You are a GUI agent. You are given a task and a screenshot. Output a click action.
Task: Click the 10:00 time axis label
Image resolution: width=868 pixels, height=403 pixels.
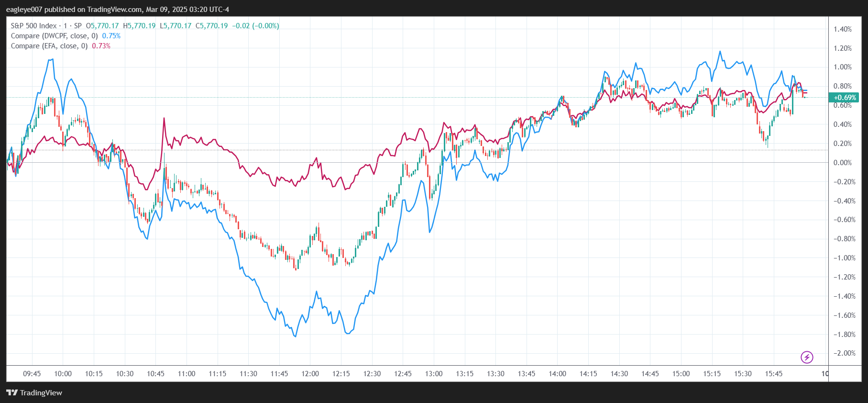coord(63,374)
